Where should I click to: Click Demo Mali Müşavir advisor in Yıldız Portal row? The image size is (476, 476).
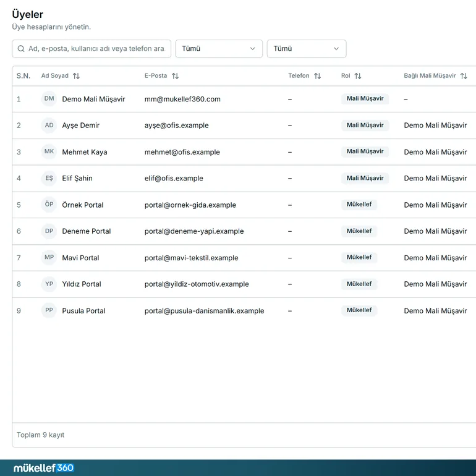(x=435, y=284)
